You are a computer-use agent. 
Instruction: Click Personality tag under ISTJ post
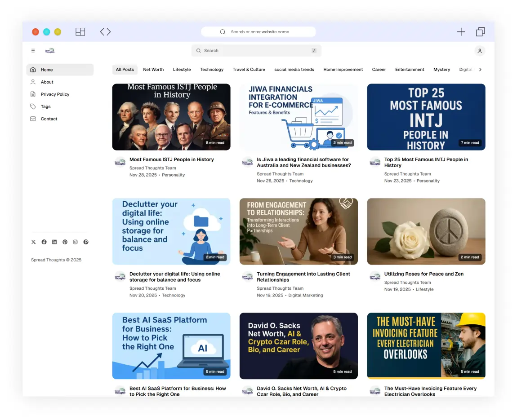(x=173, y=175)
